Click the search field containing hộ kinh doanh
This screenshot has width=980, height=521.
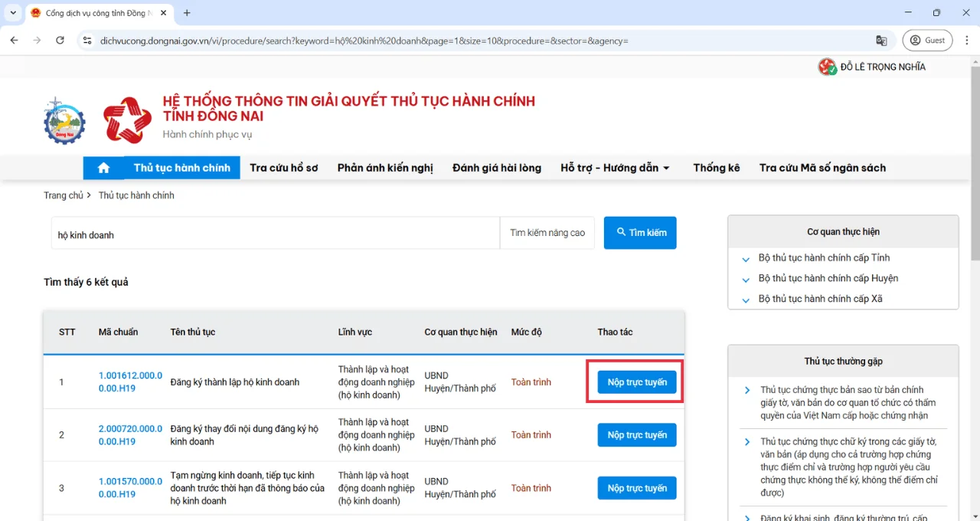pos(276,234)
